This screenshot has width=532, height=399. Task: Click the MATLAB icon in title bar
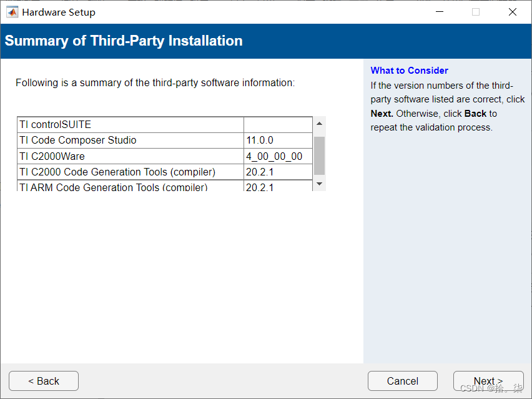pyautogui.click(x=12, y=12)
